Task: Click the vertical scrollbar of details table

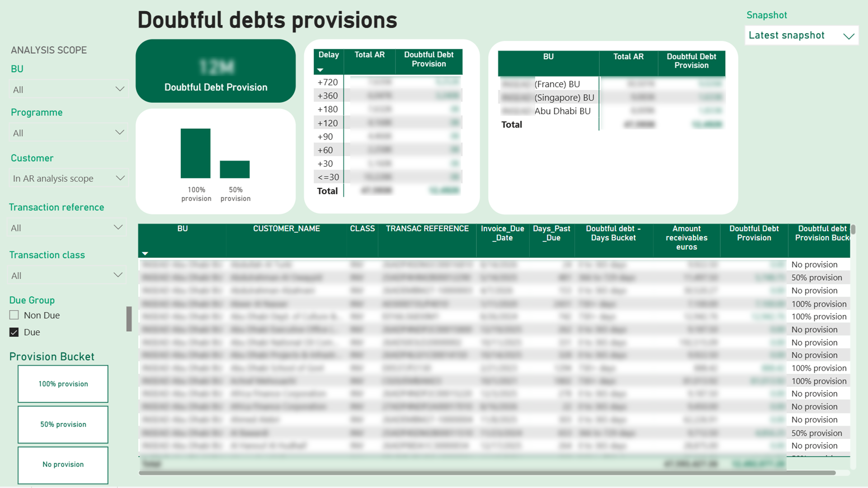Action: 853,230
